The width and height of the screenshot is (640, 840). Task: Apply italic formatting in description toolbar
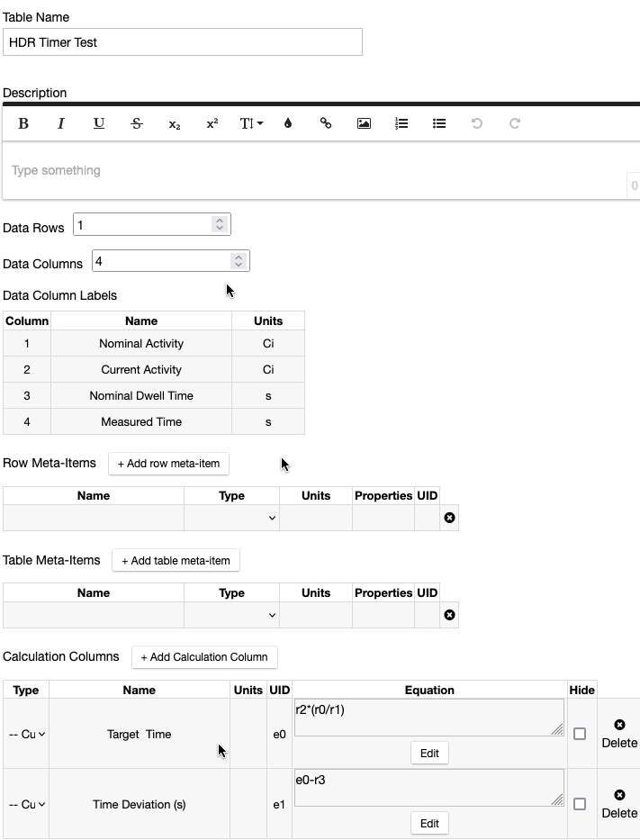(x=61, y=123)
